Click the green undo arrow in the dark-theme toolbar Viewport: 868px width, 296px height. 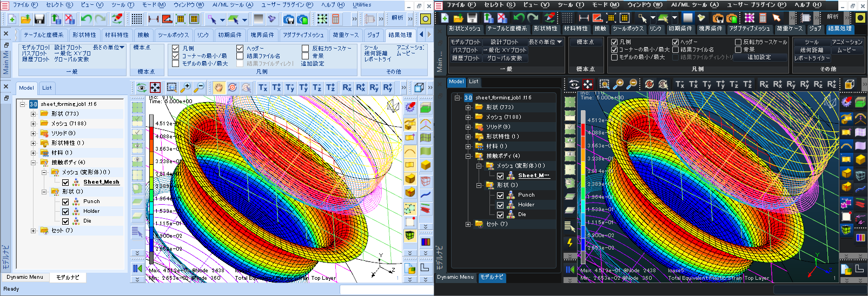(x=519, y=18)
